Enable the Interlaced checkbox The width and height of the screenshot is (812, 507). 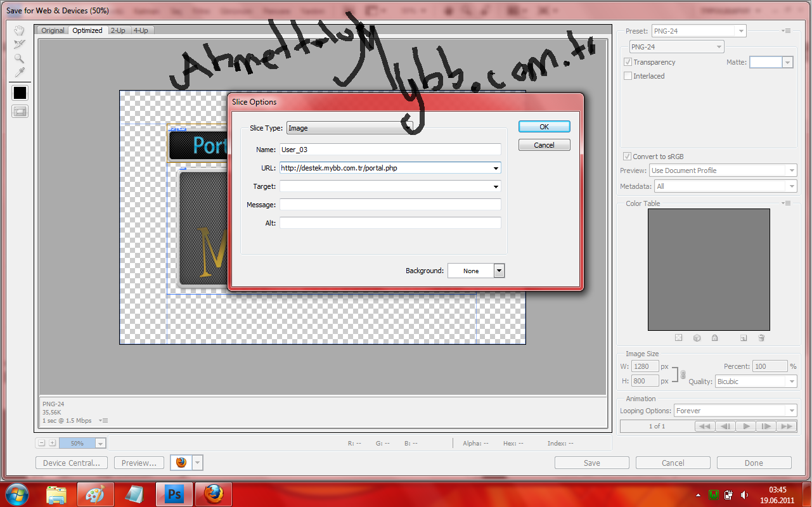[628, 76]
